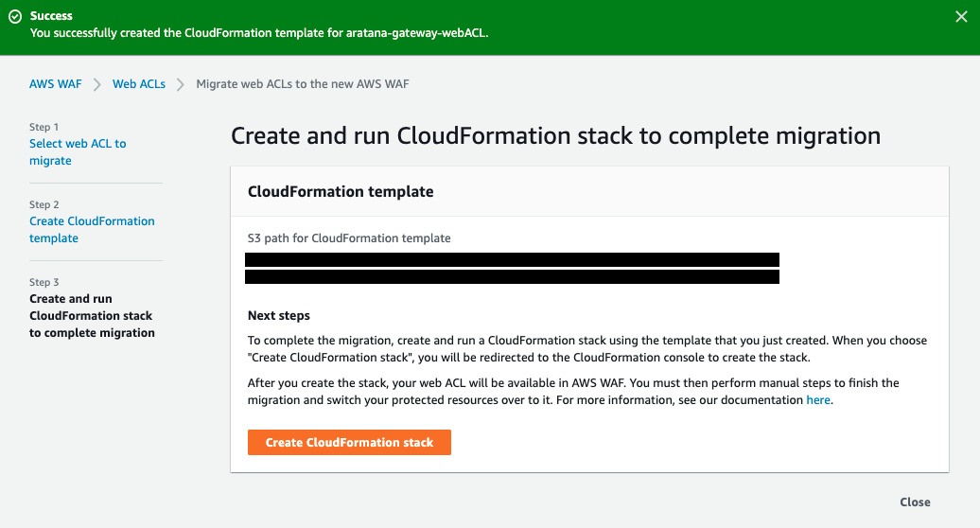Click the chevron after AWS WAF breadcrumb
The height and width of the screenshot is (528, 980).
click(x=96, y=84)
